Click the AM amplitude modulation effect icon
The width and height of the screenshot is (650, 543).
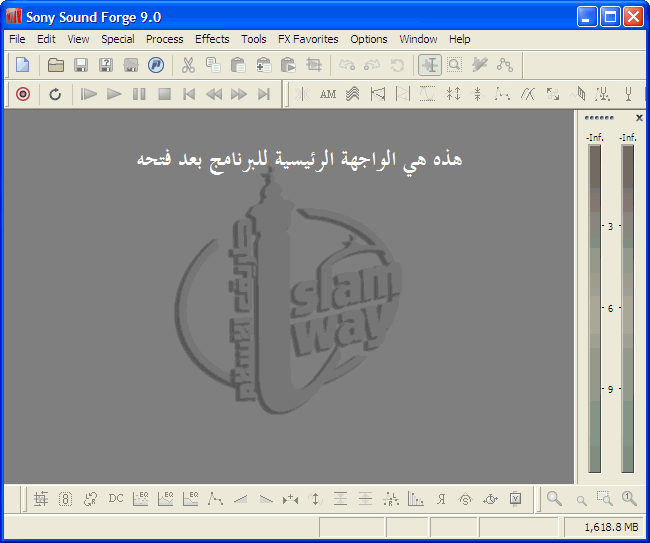pyautogui.click(x=328, y=94)
